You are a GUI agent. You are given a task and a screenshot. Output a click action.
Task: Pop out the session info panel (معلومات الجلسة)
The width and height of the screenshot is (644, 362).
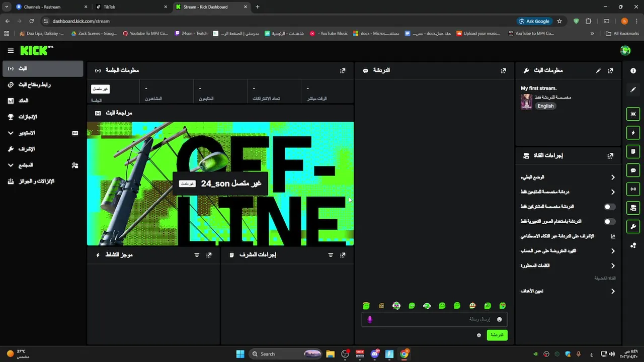343,71
